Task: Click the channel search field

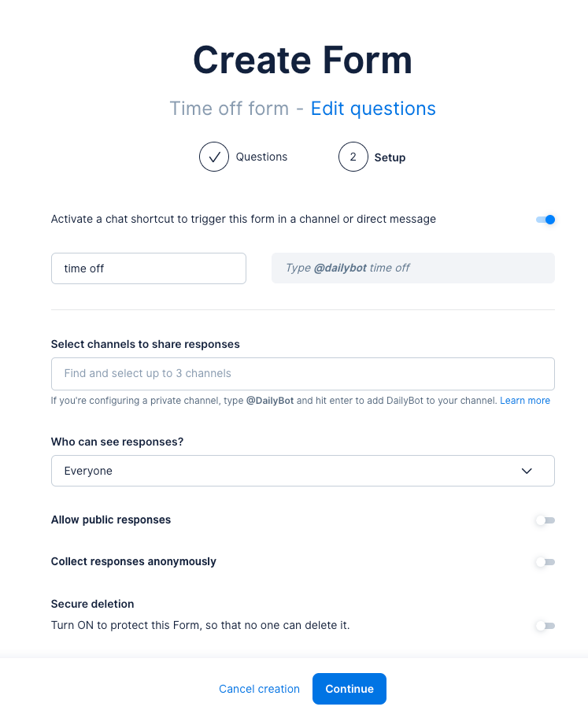Action: tap(302, 374)
